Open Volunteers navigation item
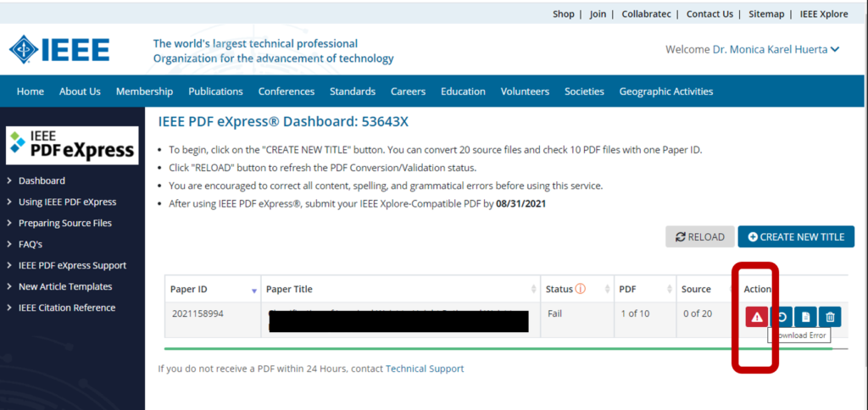The width and height of the screenshot is (868, 410). [x=526, y=91]
